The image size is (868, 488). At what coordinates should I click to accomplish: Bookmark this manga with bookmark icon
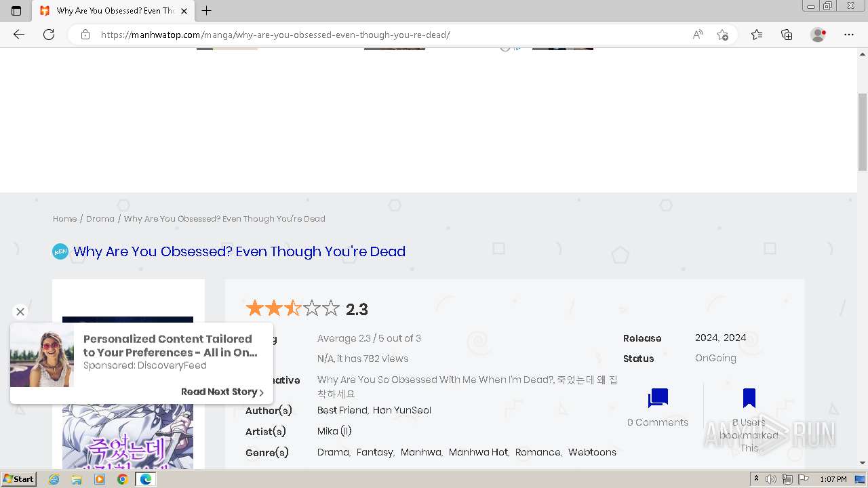(x=749, y=398)
